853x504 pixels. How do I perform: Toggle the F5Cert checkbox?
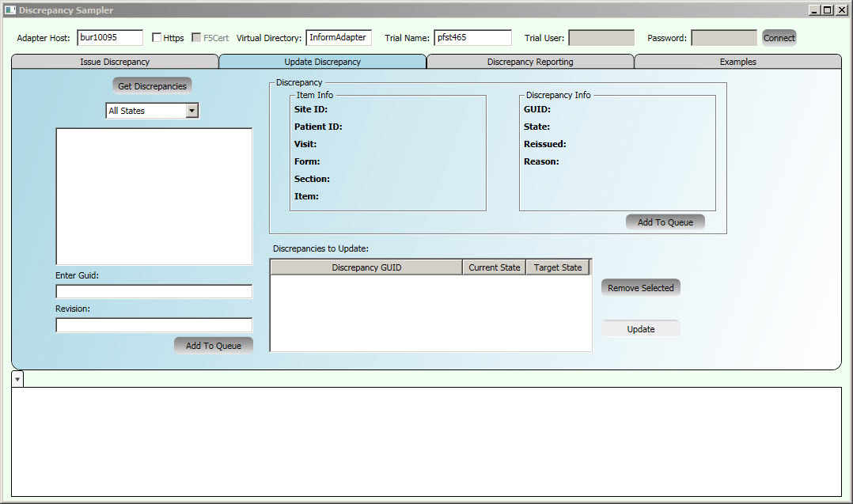click(196, 37)
